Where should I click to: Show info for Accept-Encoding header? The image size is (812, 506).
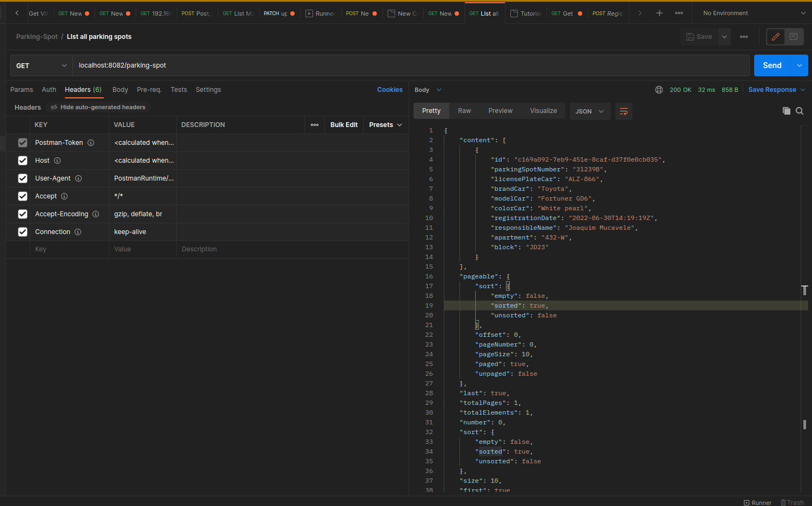point(96,214)
